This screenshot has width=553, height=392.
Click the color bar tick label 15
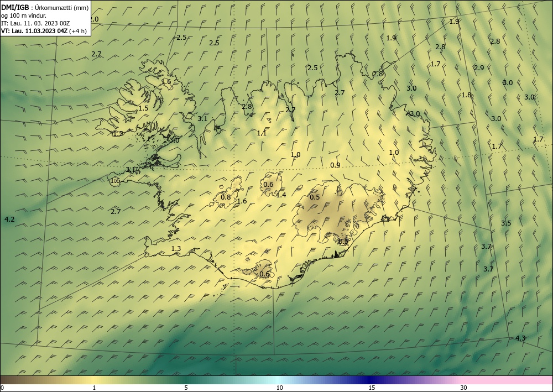372,388
